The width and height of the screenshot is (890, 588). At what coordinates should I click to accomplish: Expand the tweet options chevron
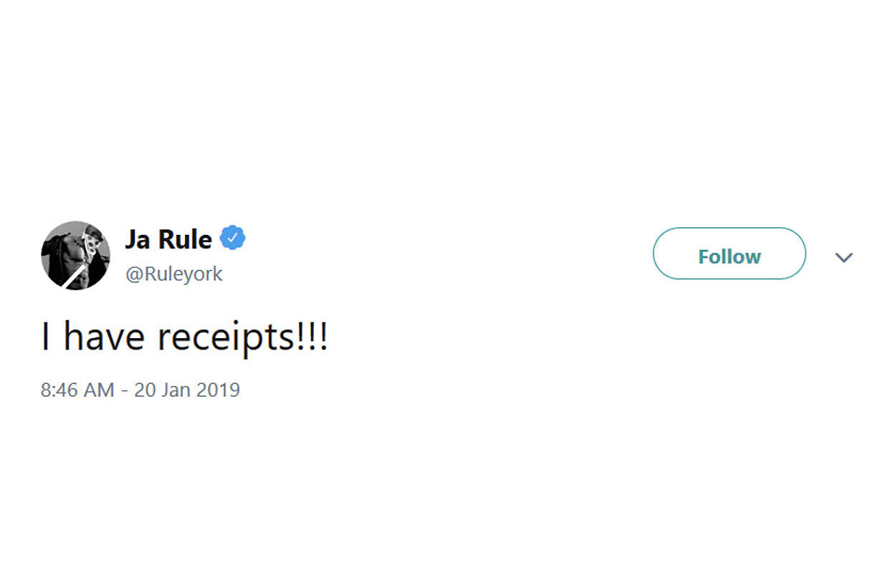(844, 257)
